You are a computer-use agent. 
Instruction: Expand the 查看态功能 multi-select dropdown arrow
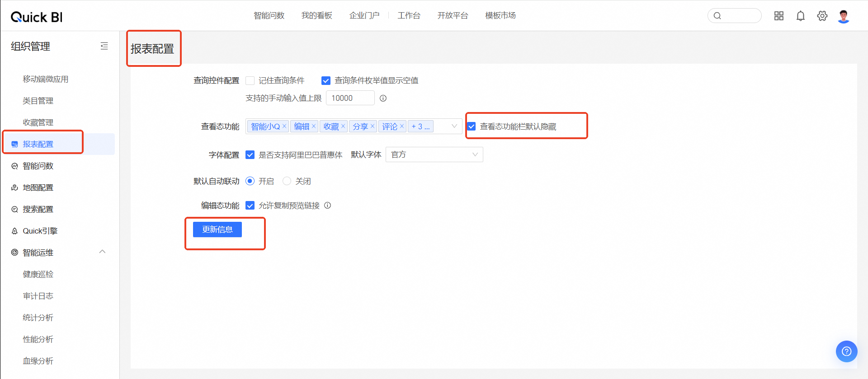(x=454, y=126)
